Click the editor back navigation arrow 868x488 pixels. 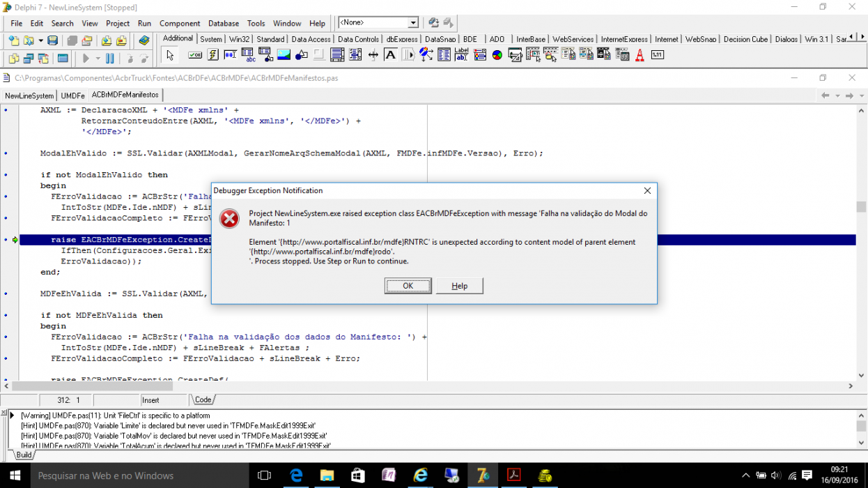(x=826, y=96)
